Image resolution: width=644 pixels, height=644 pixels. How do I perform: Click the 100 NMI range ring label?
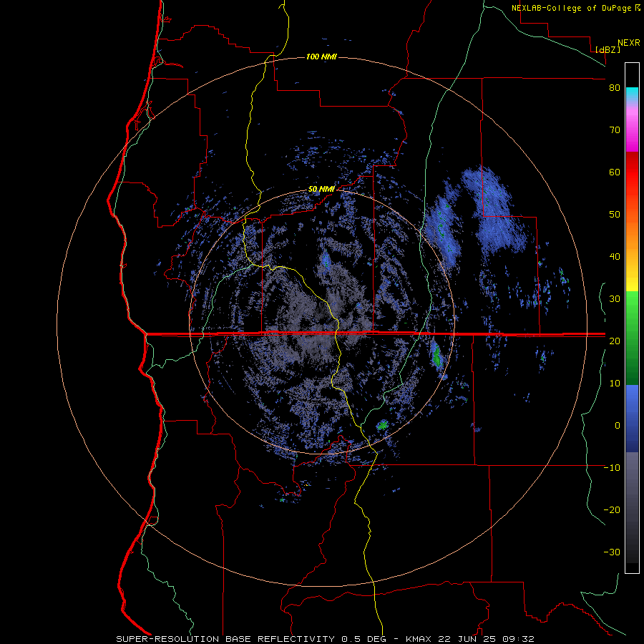tap(321, 57)
